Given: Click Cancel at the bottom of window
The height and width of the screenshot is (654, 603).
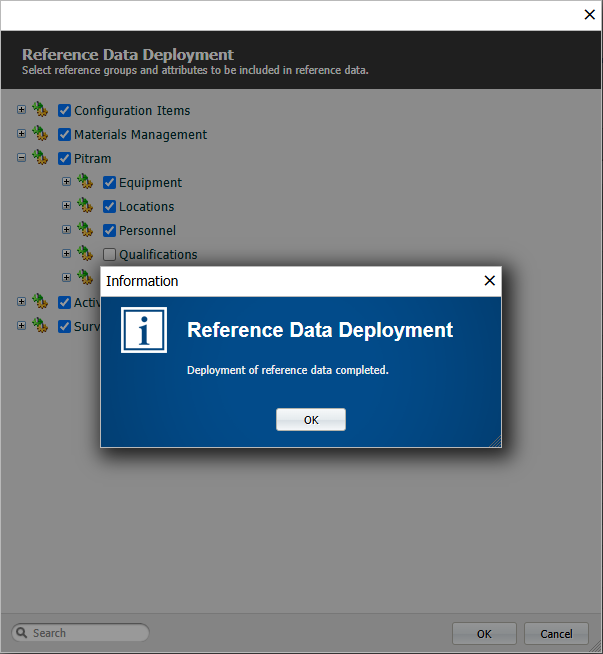Looking at the screenshot, I should click(x=556, y=634).
